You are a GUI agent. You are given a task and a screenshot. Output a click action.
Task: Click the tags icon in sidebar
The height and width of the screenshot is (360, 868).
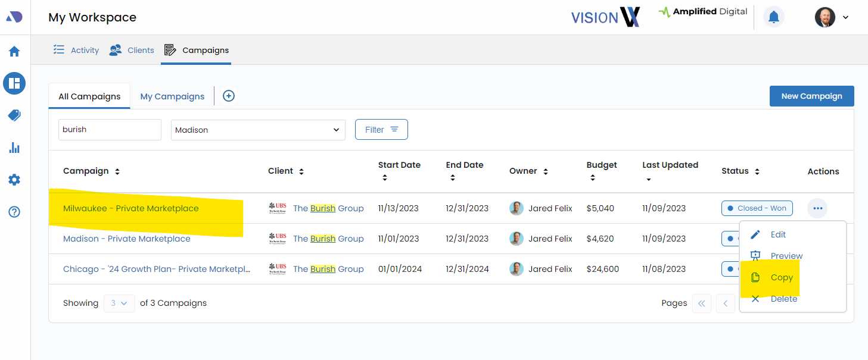coord(14,115)
